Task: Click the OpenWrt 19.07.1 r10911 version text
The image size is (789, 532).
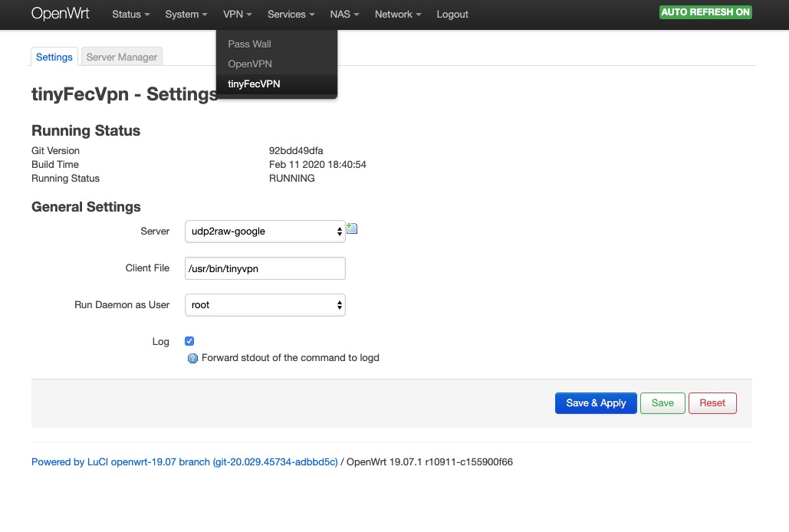Action: click(x=429, y=461)
